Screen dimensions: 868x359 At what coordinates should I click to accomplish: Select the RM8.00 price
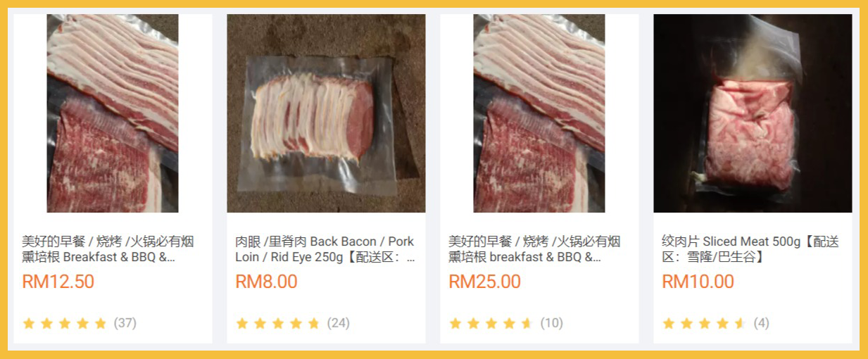coord(266,282)
